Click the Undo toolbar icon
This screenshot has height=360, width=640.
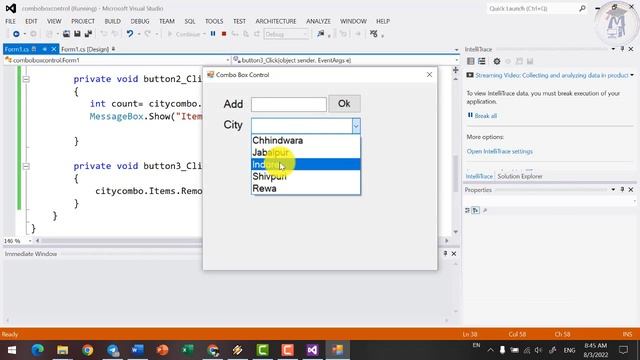coord(130,34)
